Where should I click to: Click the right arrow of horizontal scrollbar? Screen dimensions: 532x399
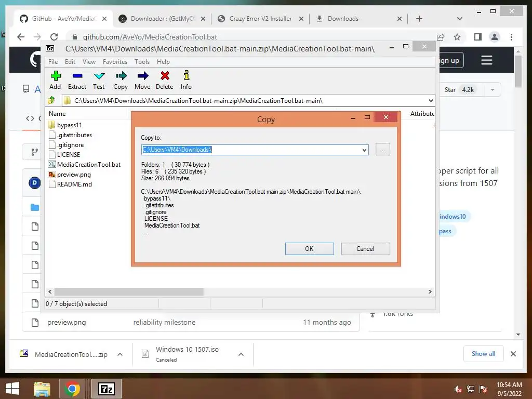(x=430, y=292)
